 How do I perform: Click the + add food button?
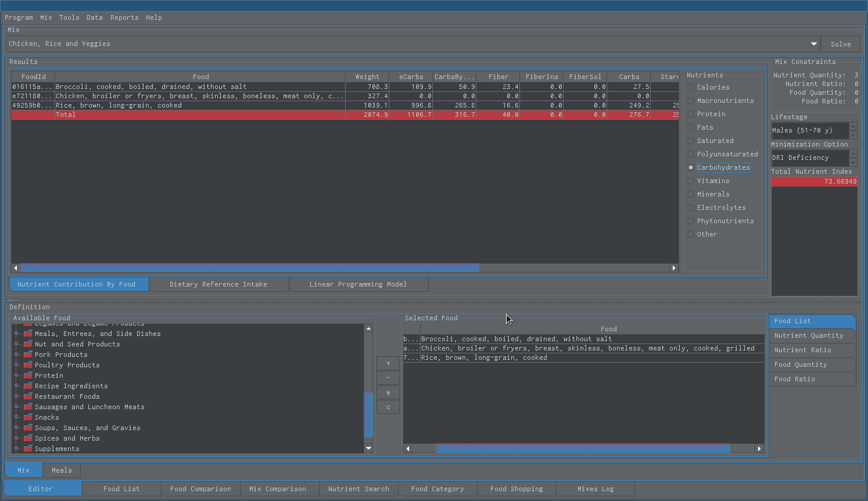click(388, 363)
